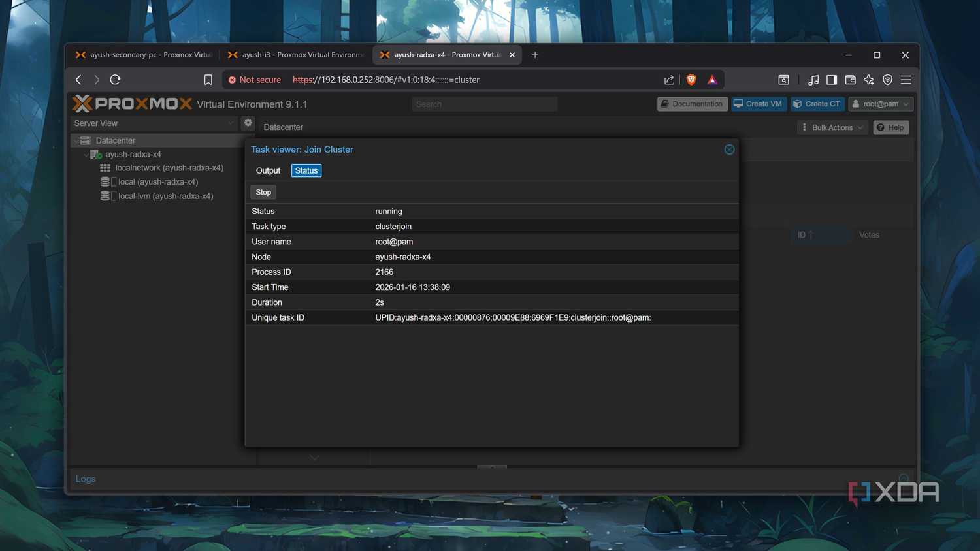
Task: Bookmark the current page
Action: (208, 80)
